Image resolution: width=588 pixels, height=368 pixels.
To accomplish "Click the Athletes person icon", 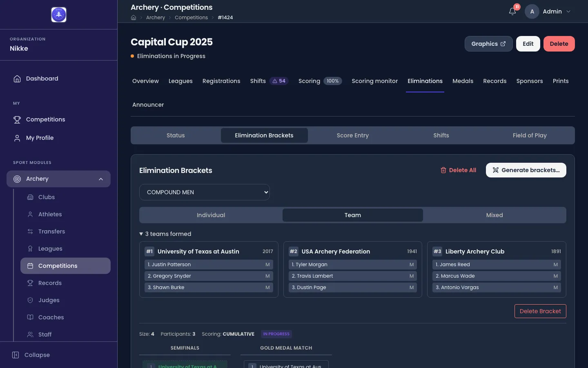I will click(x=30, y=214).
